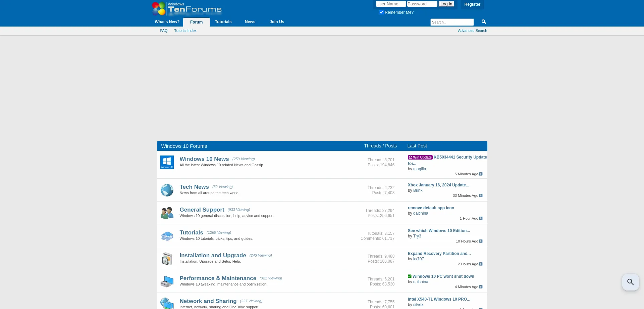Open the News tab

250,22
